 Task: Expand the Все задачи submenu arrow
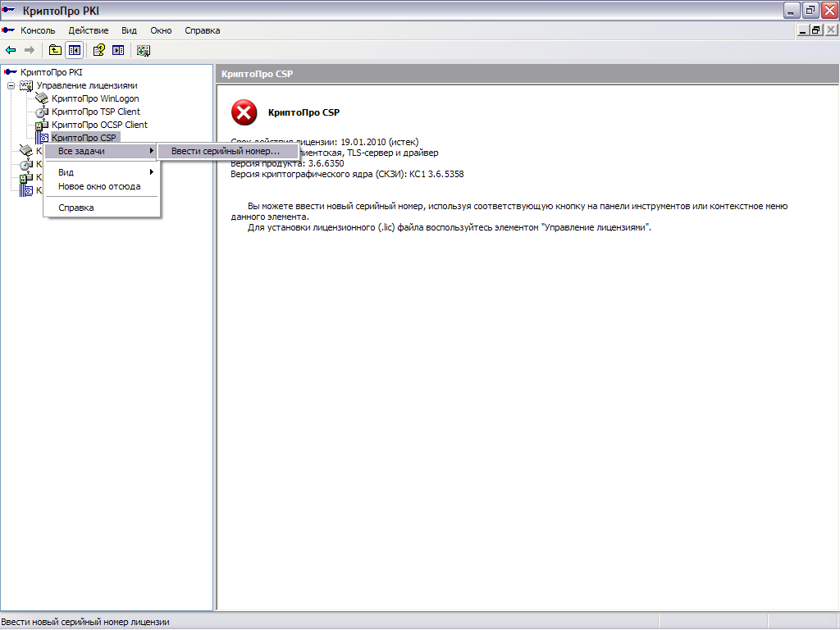[x=152, y=151]
